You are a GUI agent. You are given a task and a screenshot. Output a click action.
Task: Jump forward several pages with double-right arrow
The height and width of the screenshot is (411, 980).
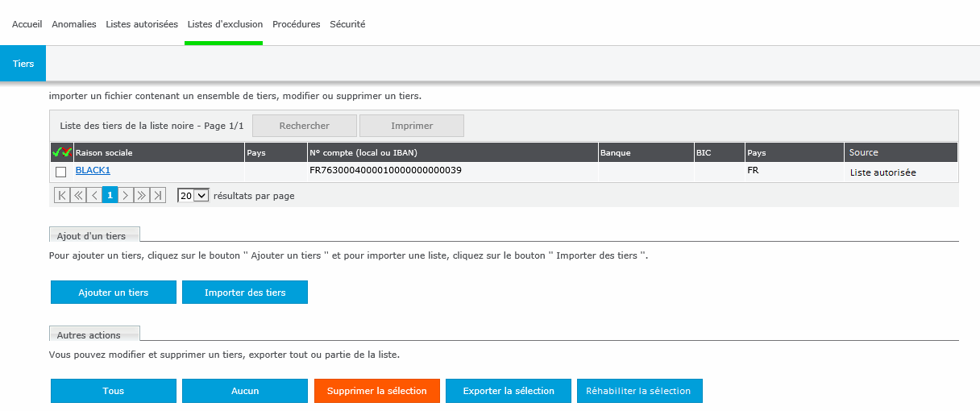click(x=142, y=195)
